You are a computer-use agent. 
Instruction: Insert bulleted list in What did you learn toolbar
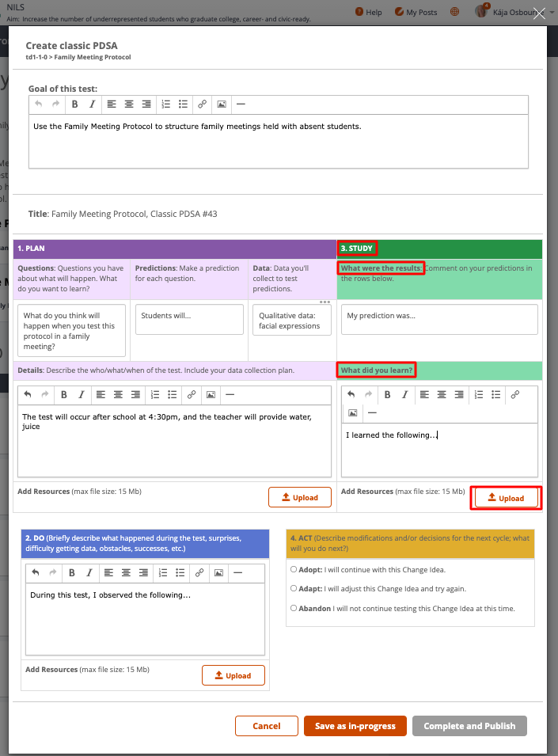click(x=495, y=395)
